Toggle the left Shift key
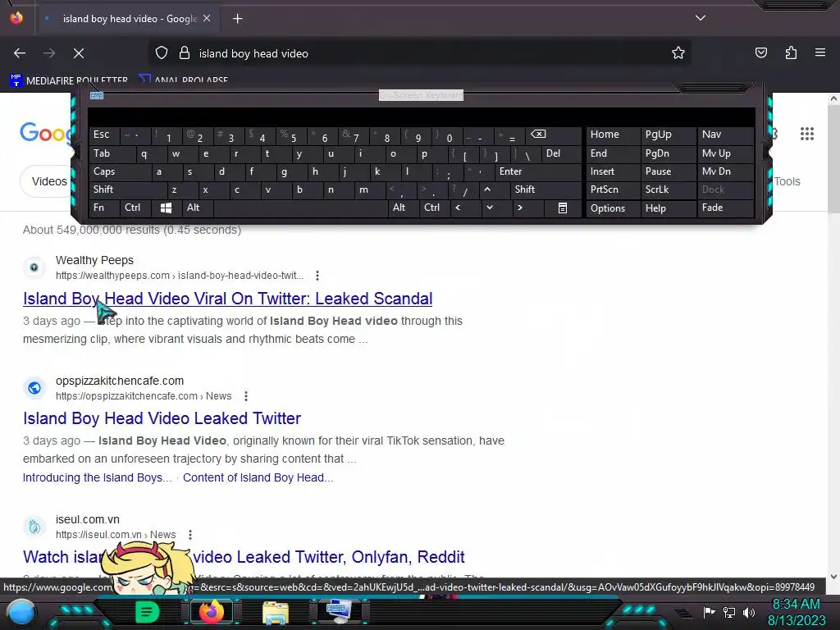Image resolution: width=840 pixels, height=630 pixels. click(x=127, y=189)
